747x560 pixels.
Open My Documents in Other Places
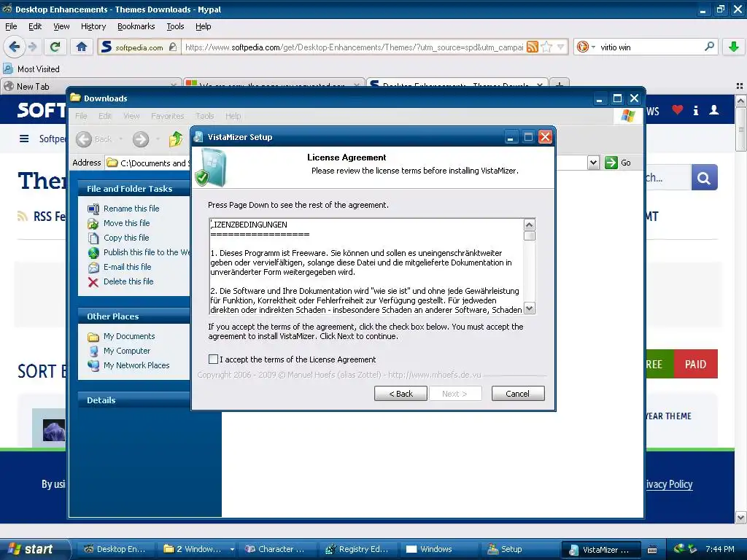(x=129, y=336)
